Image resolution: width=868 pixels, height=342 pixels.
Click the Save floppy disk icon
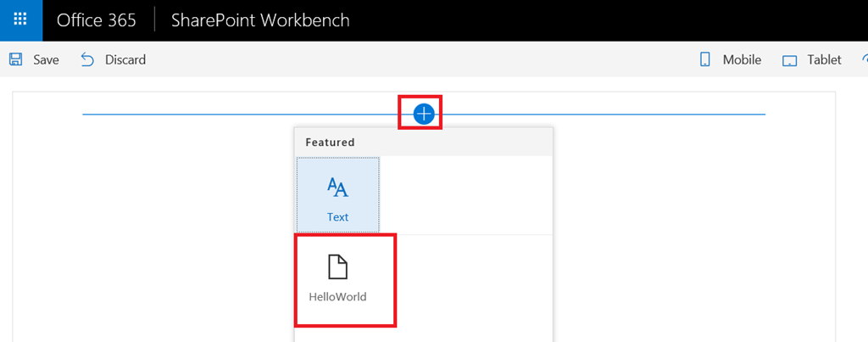pos(16,60)
